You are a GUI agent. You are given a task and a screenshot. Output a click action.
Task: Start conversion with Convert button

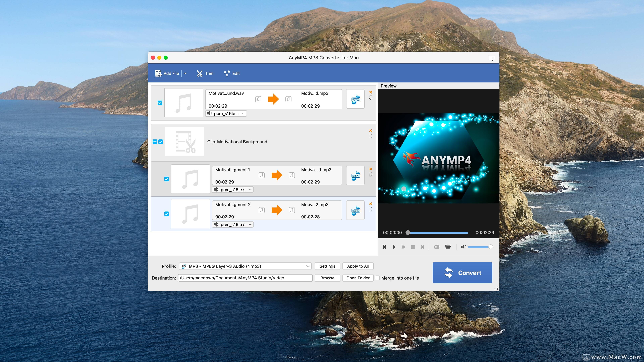click(x=462, y=273)
